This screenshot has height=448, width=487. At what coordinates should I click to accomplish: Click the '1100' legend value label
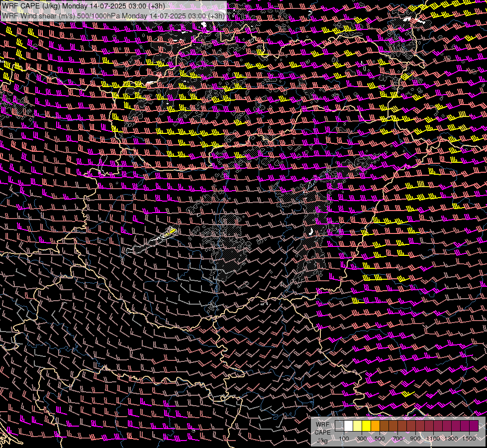click(433, 439)
